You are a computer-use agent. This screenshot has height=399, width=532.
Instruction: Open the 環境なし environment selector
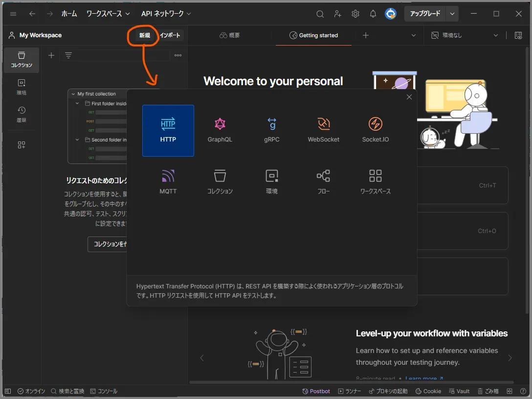(x=465, y=35)
